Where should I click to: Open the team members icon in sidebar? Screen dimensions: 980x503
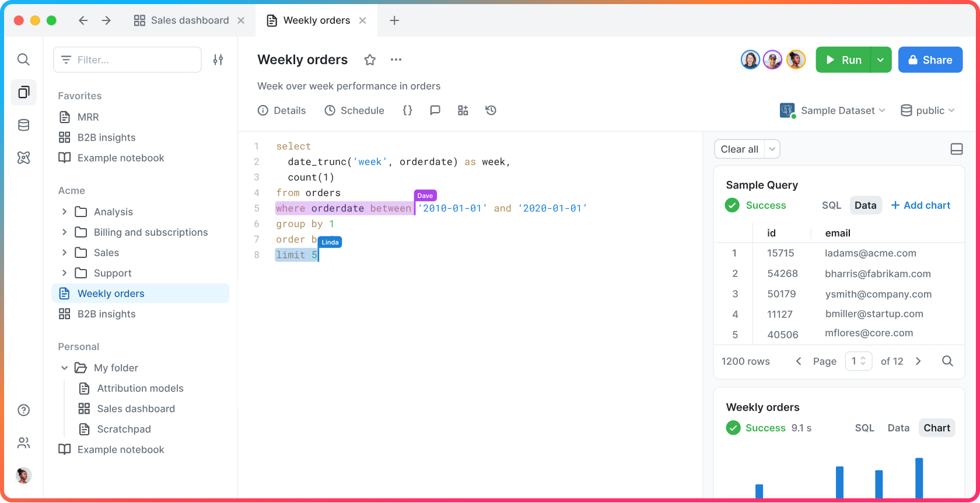click(23, 443)
